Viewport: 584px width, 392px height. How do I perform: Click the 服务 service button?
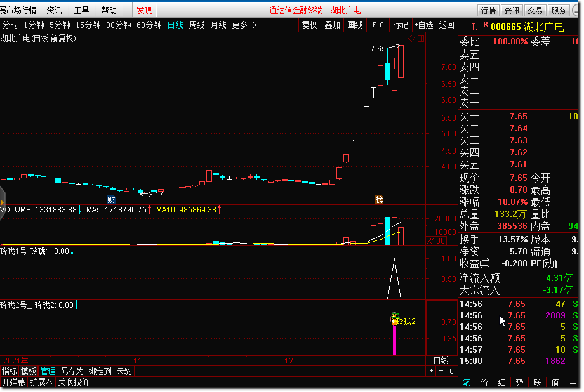tap(559, 10)
